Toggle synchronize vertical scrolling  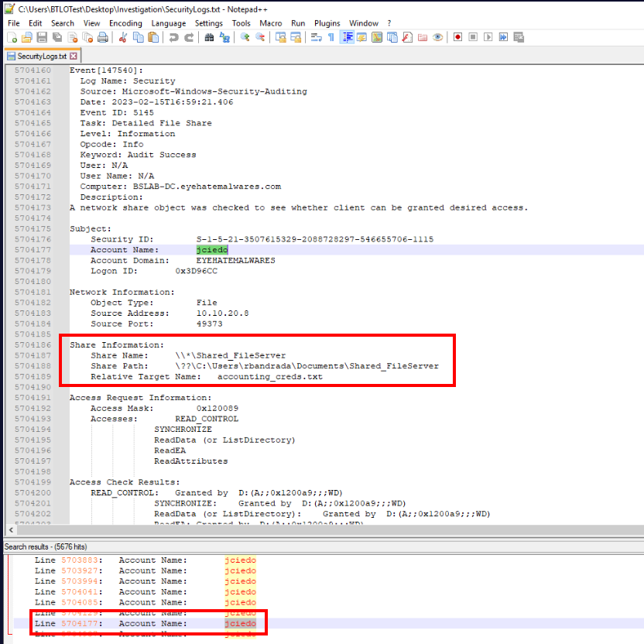coord(280,37)
